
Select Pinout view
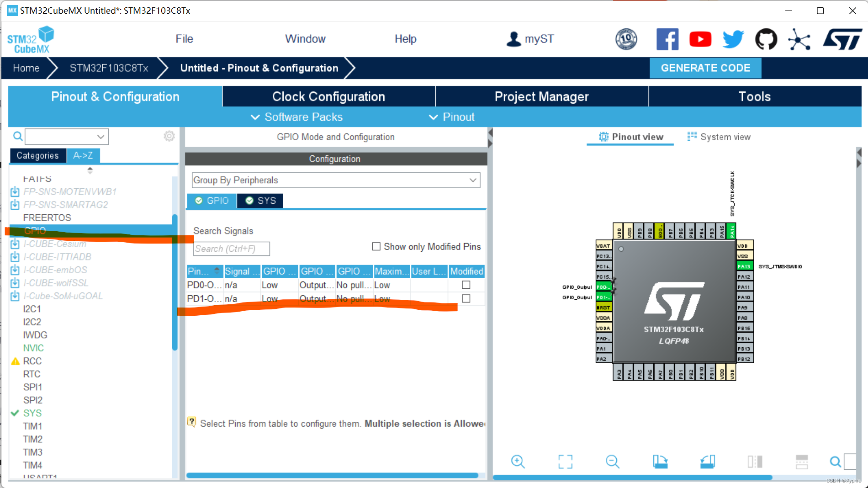[631, 137]
